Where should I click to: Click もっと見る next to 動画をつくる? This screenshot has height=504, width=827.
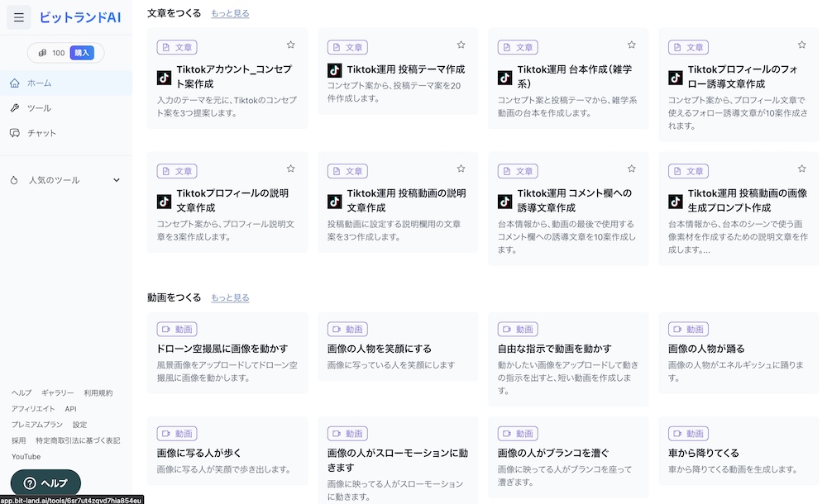[230, 297]
